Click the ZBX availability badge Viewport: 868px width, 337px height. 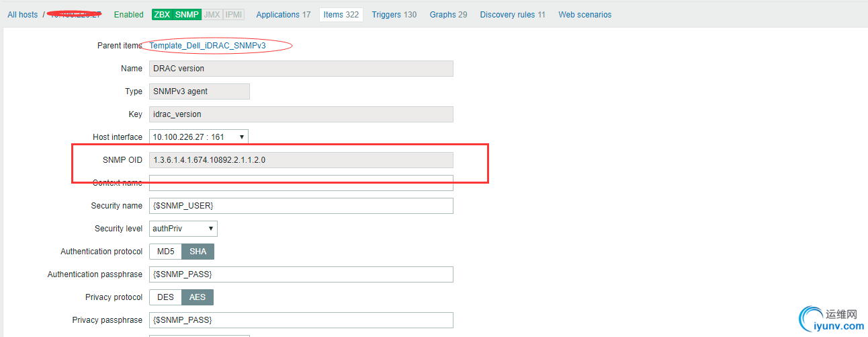pyautogui.click(x=162, y=15)
